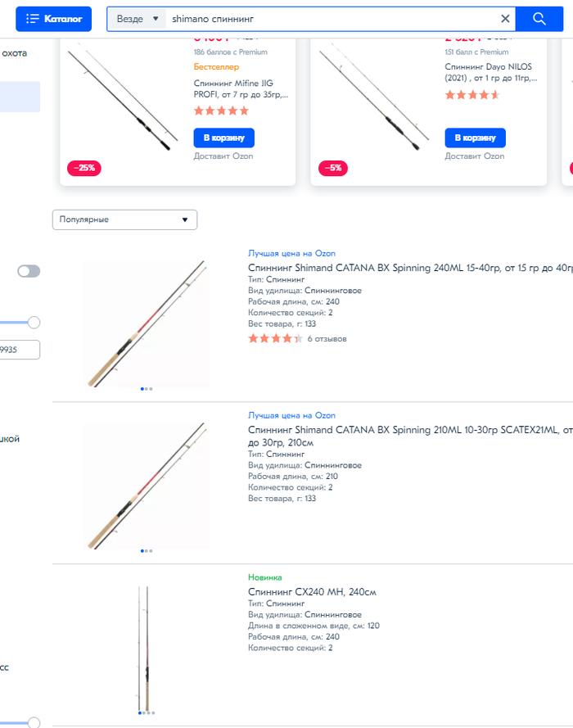Screen dimensions: 573x728
Task: Open the 6 отзывов reviews link
Action: pyautogui.click(x=327, y=339)
